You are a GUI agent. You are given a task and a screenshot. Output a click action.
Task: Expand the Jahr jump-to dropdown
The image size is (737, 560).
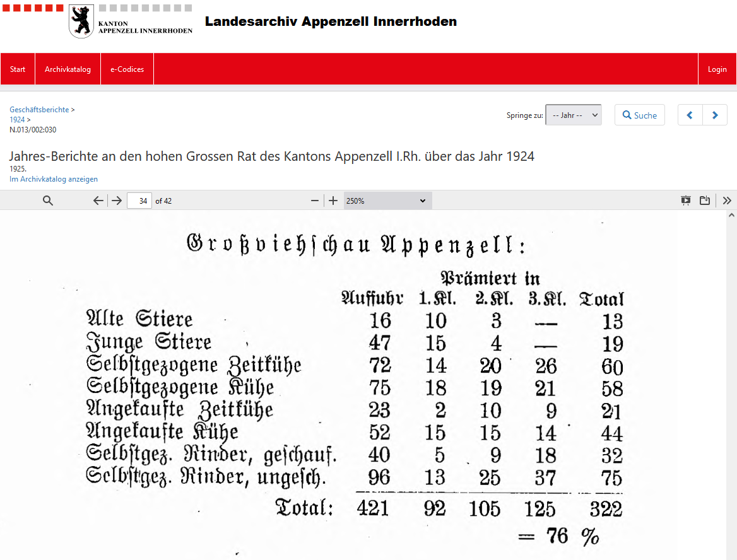click(x=573, y=115)
